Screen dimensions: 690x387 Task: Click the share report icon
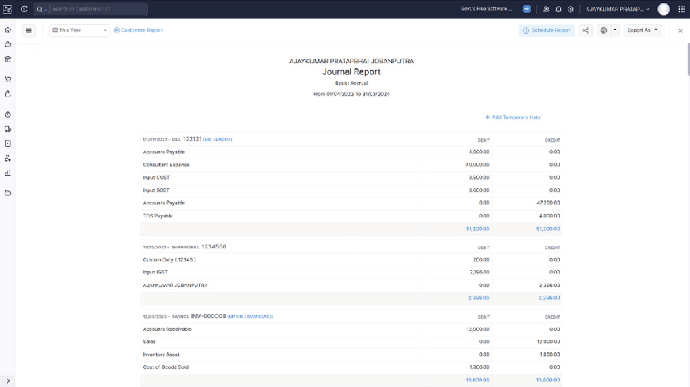click(x=586, y=30)
